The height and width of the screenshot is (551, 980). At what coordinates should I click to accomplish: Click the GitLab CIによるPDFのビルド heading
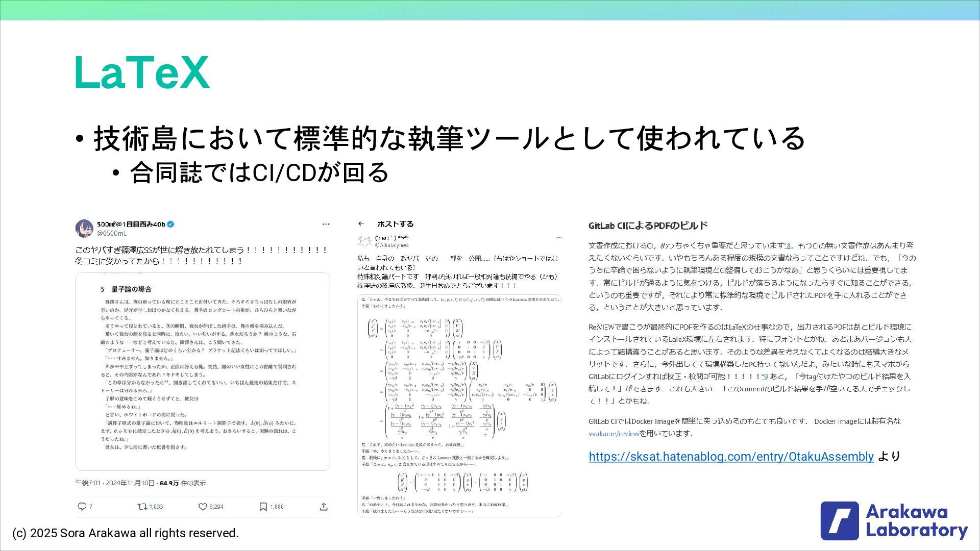pos(648,226)
